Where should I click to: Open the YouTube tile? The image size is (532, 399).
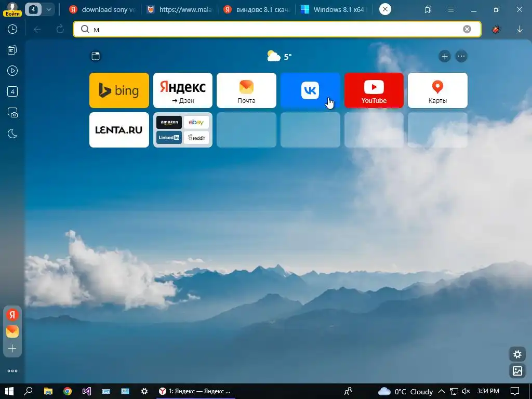[x=374, y=90]
